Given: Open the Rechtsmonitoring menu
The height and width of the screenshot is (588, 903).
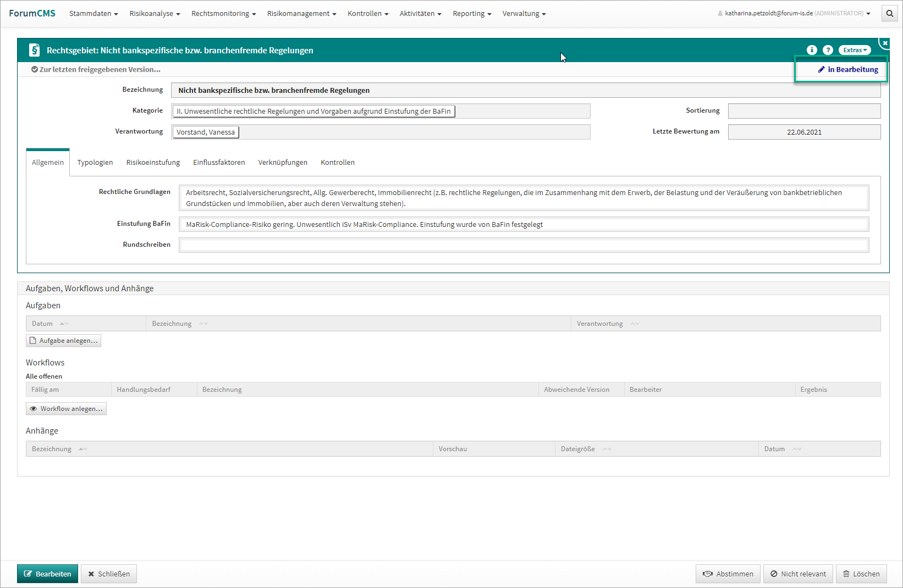Looking at the screenshot, I should 223,14.
